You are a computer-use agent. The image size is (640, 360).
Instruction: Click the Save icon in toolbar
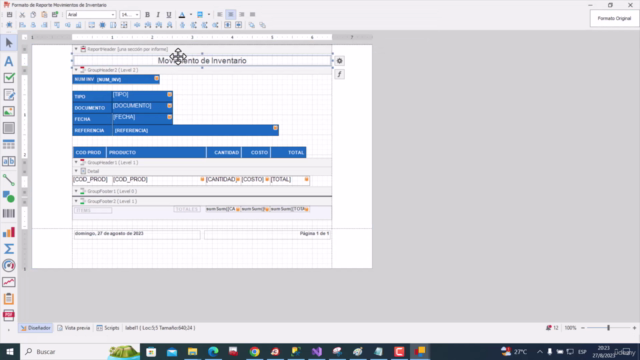9,15
